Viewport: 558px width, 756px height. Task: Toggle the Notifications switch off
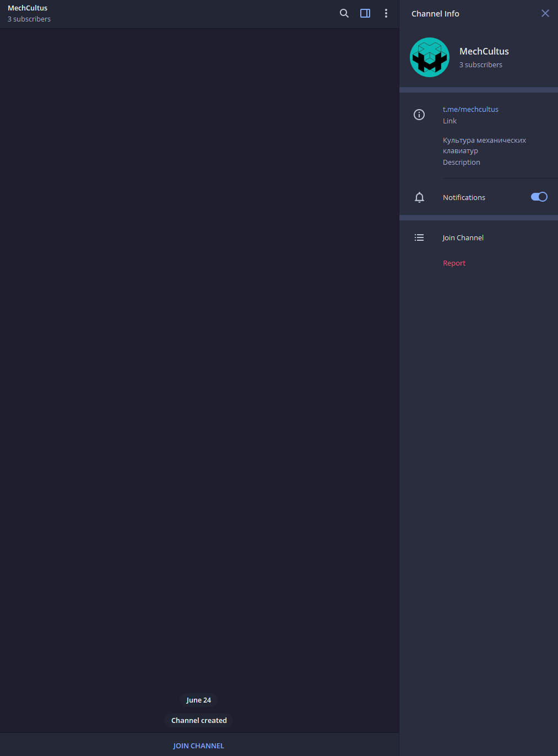(539, 197)
